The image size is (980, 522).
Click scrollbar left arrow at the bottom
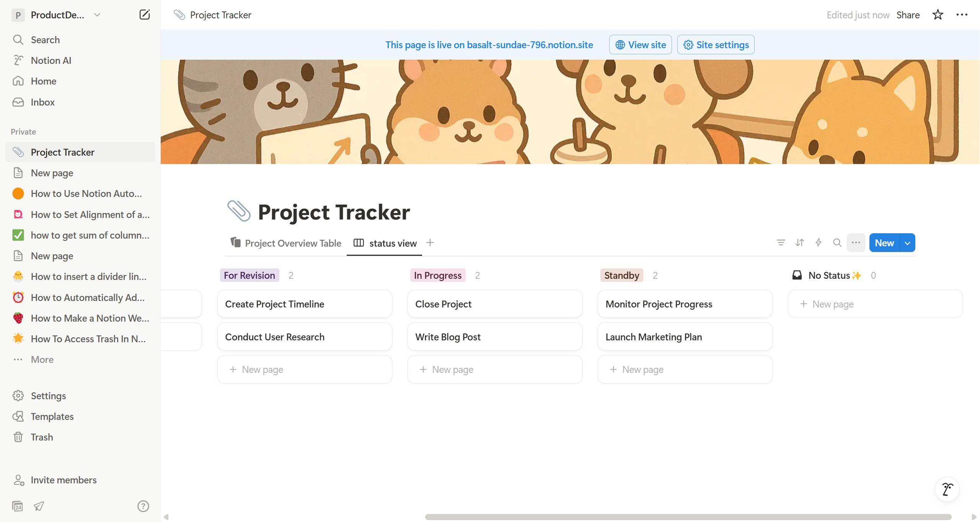pos(166,517)
